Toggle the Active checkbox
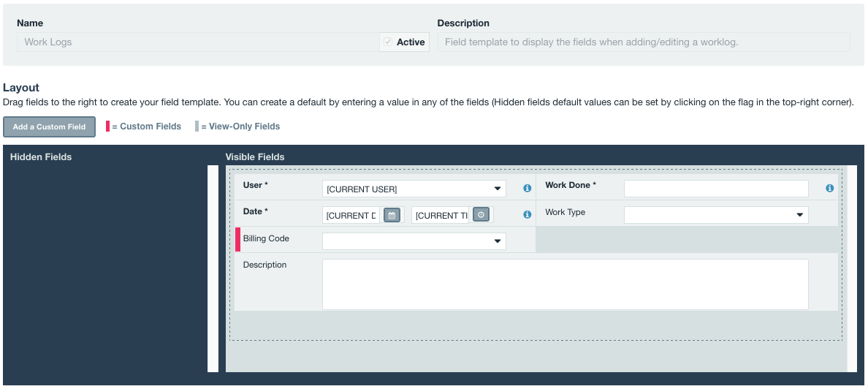The width and height of the screenshot is (868, 389). tap(388, 42)
